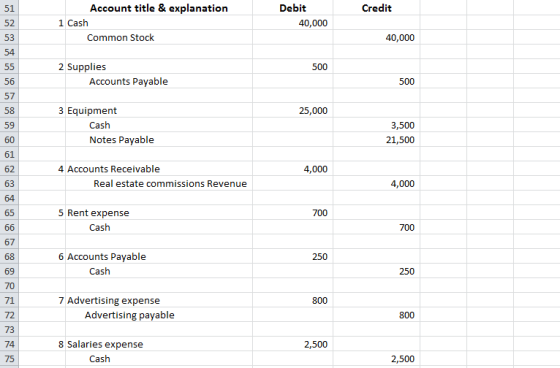Select row header 62
Screen dimensions: 560x368
pyautogui.click(x=9, y=169)
